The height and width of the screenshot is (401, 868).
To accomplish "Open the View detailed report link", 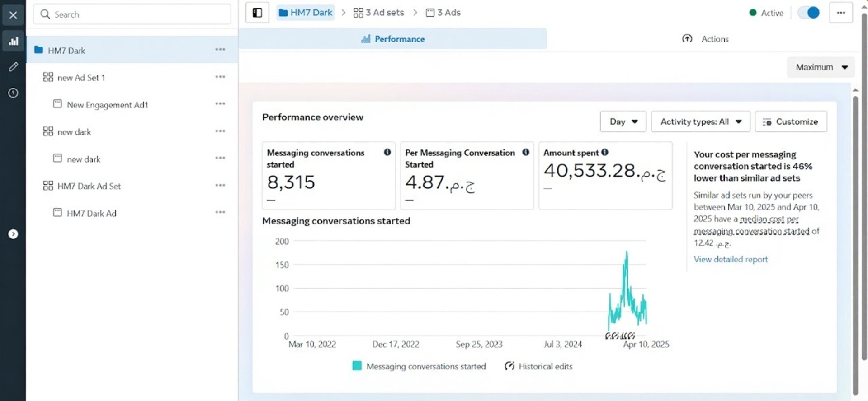I will (731, 259).
